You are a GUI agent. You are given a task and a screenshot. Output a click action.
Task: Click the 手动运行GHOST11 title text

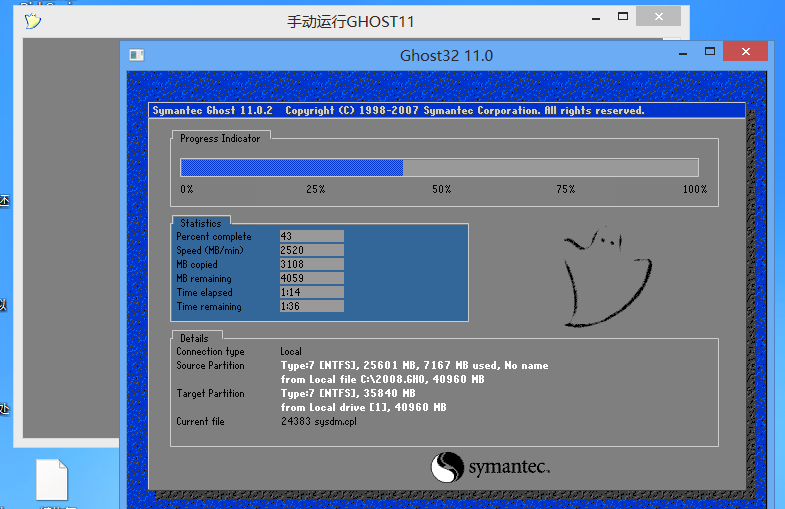[350, 22]
